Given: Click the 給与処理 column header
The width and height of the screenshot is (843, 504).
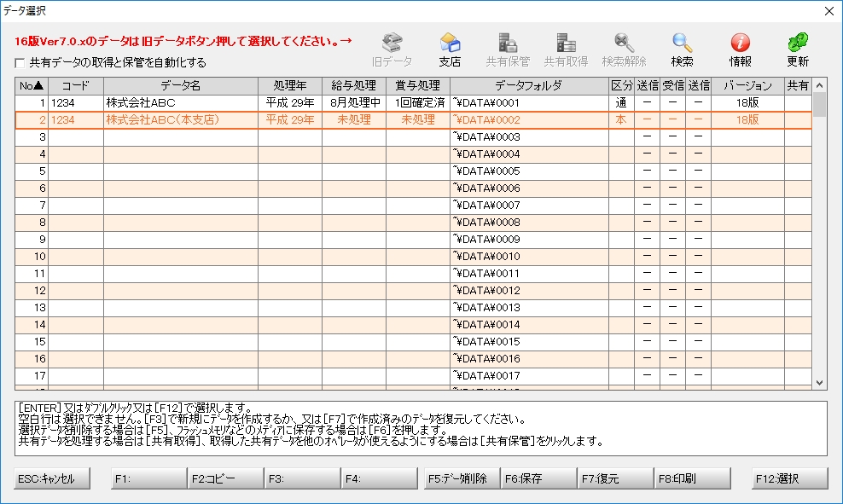Looking at the screenshot, I should click(354, 85).
